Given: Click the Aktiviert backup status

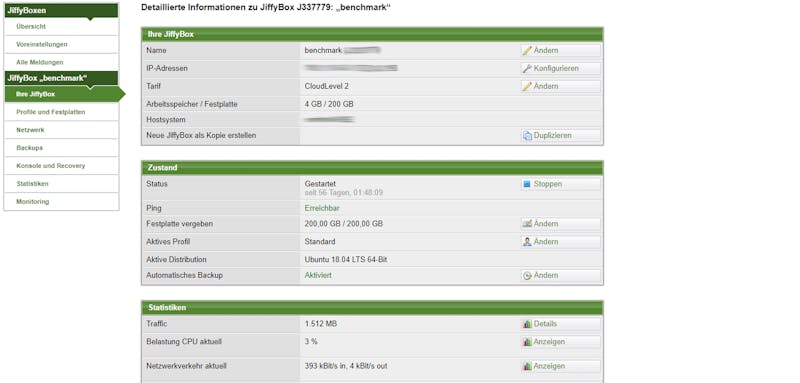Looking at the screenshot, I should coord(318,275).
